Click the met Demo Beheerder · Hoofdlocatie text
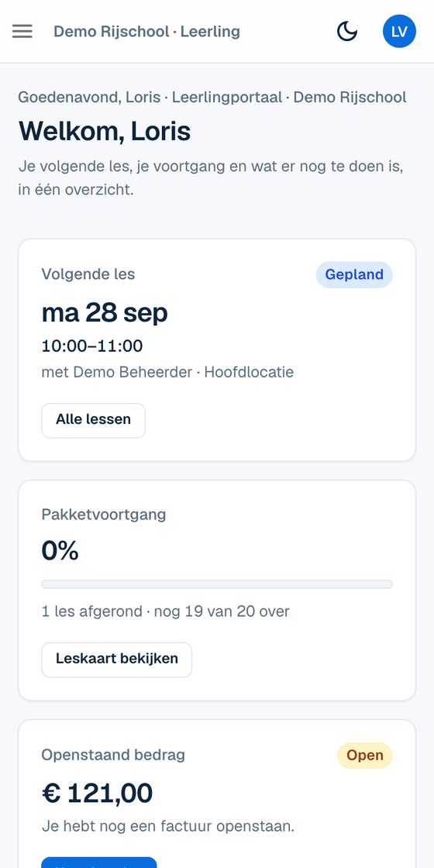This screenshot has width=434, height=868. click(x=167, y=372)
